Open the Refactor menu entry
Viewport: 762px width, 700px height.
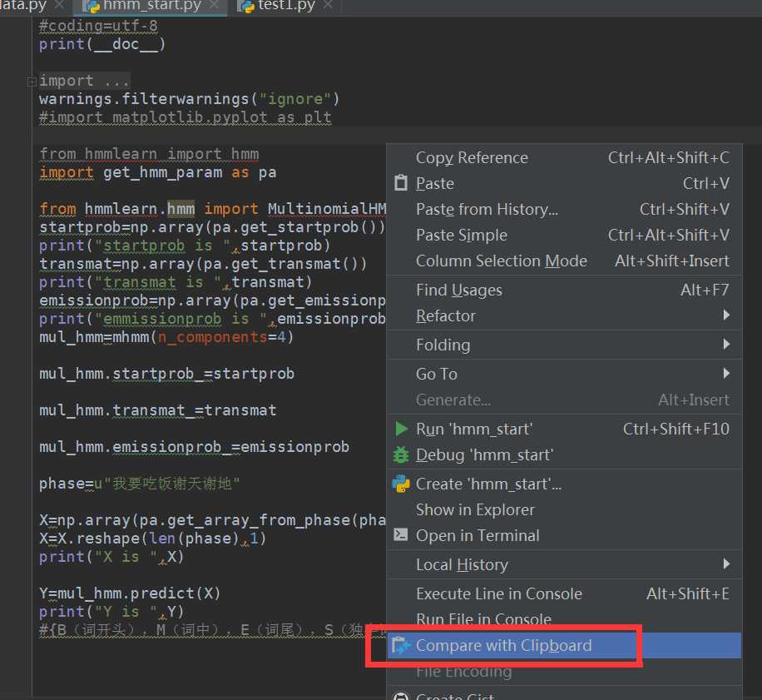565,315
